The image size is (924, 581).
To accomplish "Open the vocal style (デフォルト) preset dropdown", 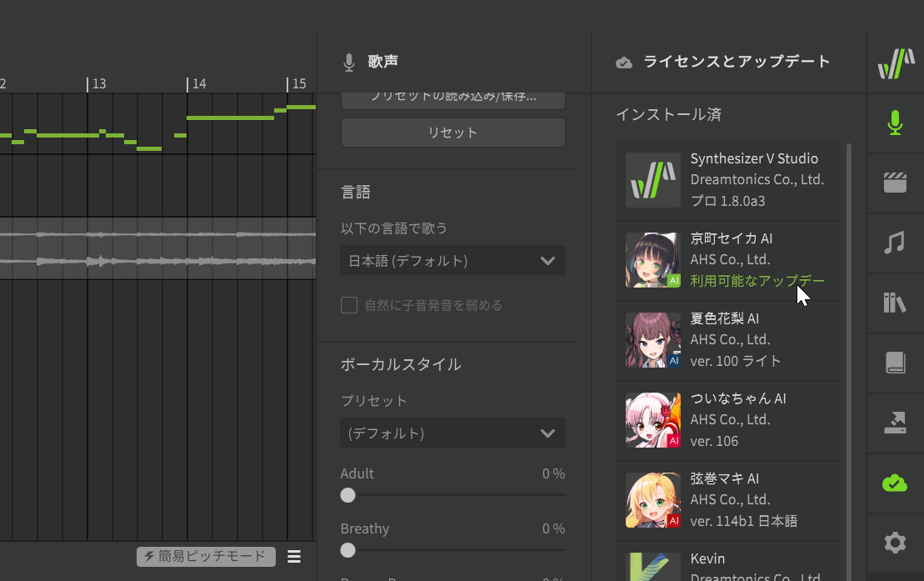I will (452, 433).
